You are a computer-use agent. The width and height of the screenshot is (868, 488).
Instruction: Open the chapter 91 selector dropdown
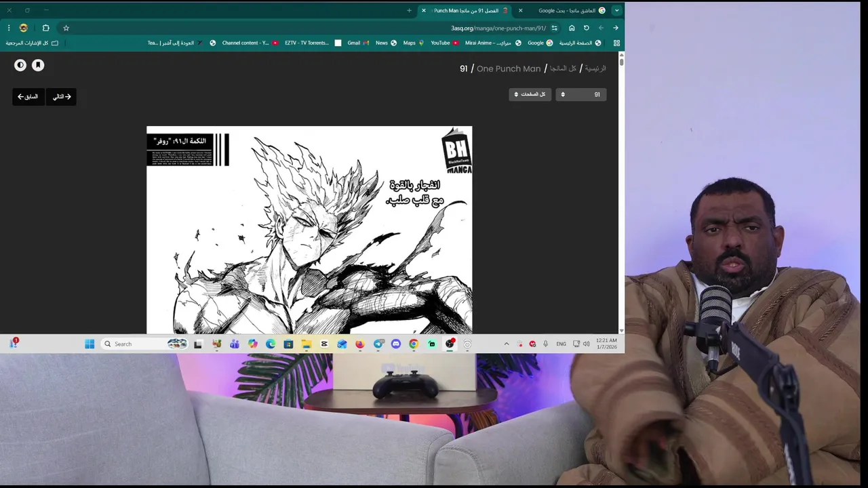point(580,94)
